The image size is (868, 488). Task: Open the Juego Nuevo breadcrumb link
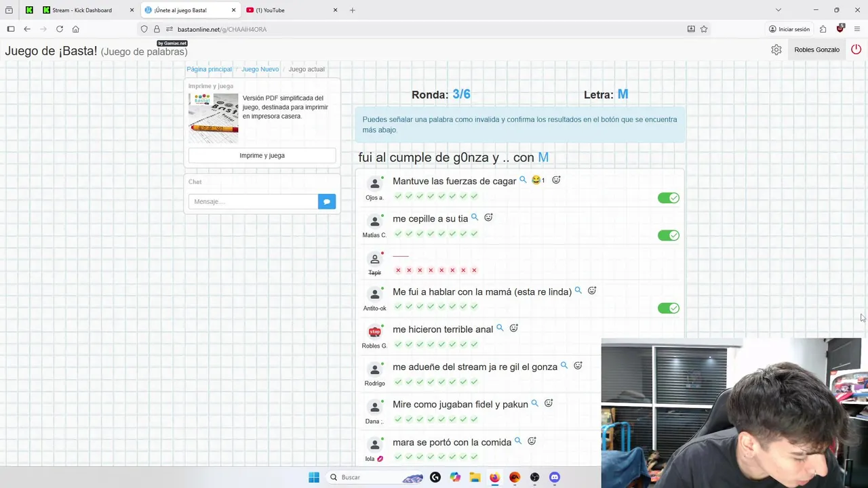click(x=260, y=69)
